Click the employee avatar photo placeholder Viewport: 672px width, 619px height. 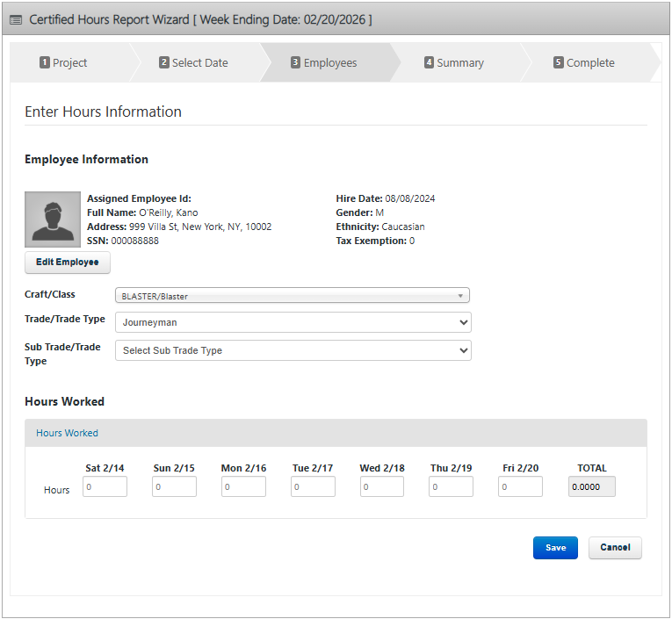pyautogui.click(x=53, y=220)
